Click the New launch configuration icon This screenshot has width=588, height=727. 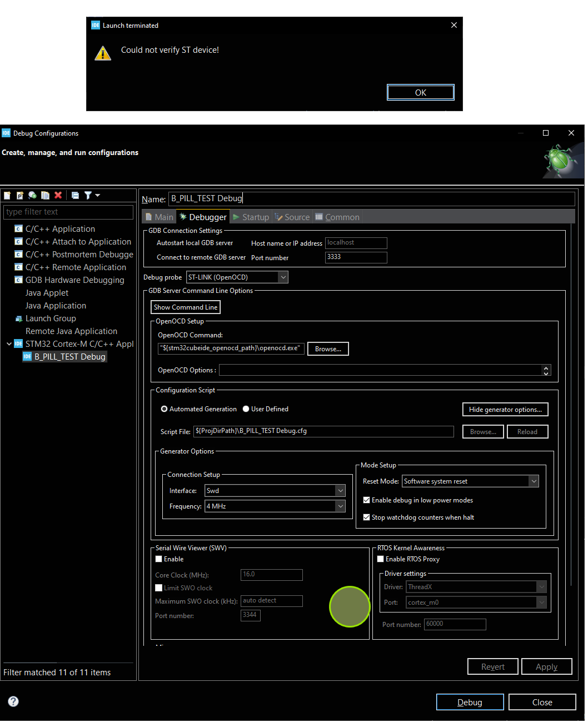click(x=7, y=196)
